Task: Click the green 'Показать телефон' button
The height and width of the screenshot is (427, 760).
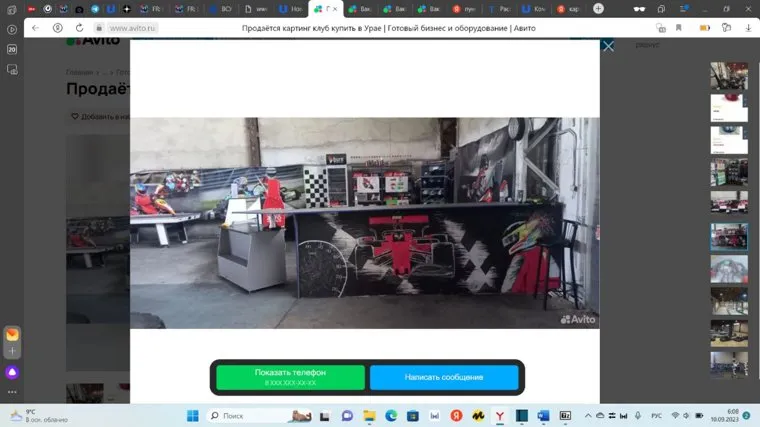Action: pyautogui.click(x=290, y=377)
